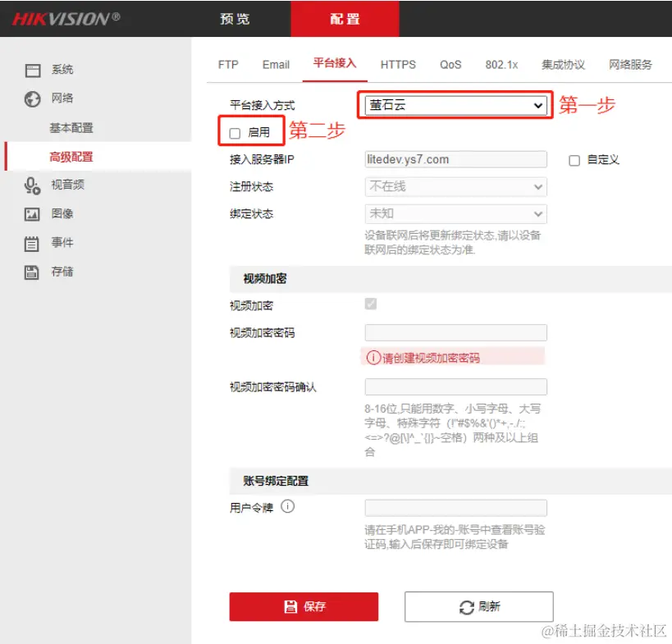The image size is (672, 644).
Task: Switch to the 网络服务 tab
Action: coord(630,65)
